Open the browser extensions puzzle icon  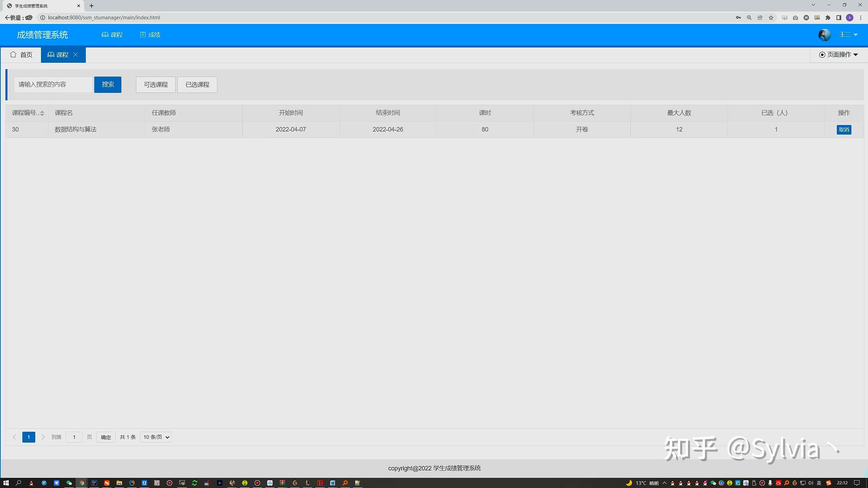pyautogui.click(x=828, y=18)
